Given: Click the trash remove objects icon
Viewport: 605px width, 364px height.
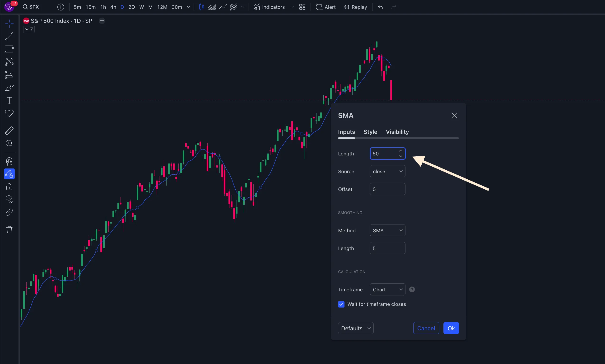Looking at the screenshot, I should tap(9, 230).
